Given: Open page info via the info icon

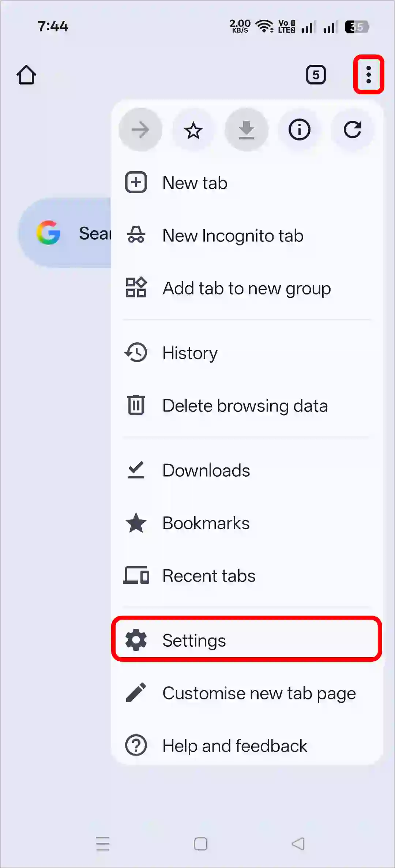Looking at the screenshot, I should click(300, 130).
